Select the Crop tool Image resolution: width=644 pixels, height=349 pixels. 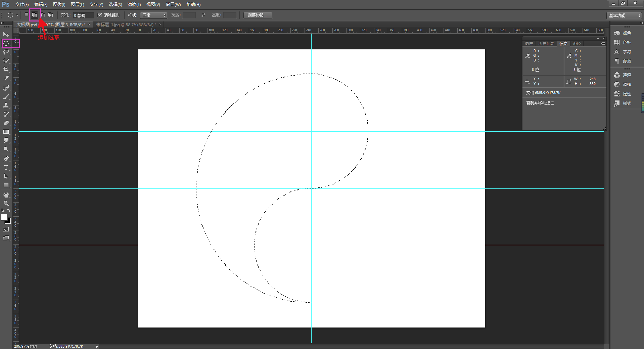click(6, 70)
